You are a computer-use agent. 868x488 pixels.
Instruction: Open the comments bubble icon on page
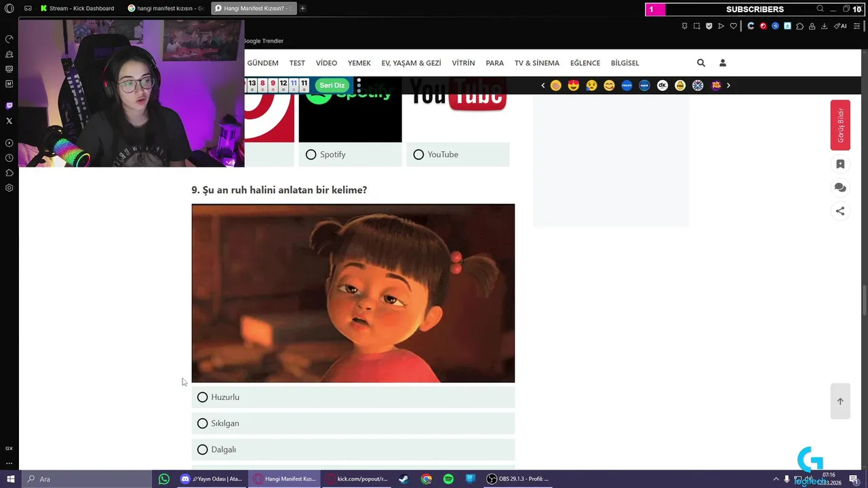[840, 188]
